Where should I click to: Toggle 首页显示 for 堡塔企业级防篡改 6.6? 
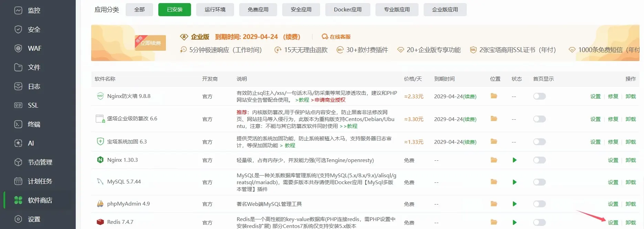(x=539, y=119)
